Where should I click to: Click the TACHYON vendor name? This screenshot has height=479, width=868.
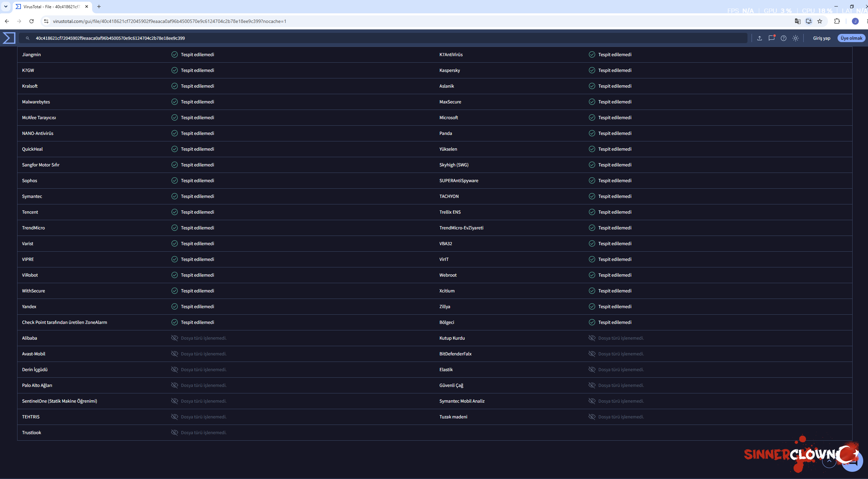(449, 196)
